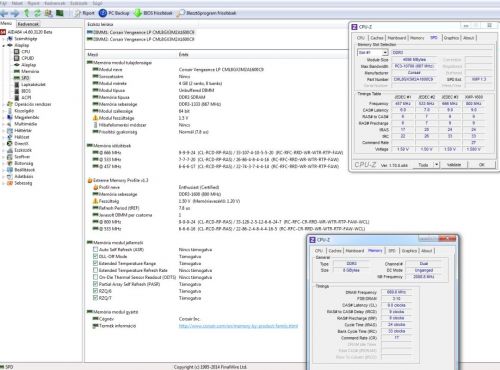Select the SPD item in the tree

(x=22, y=78)
